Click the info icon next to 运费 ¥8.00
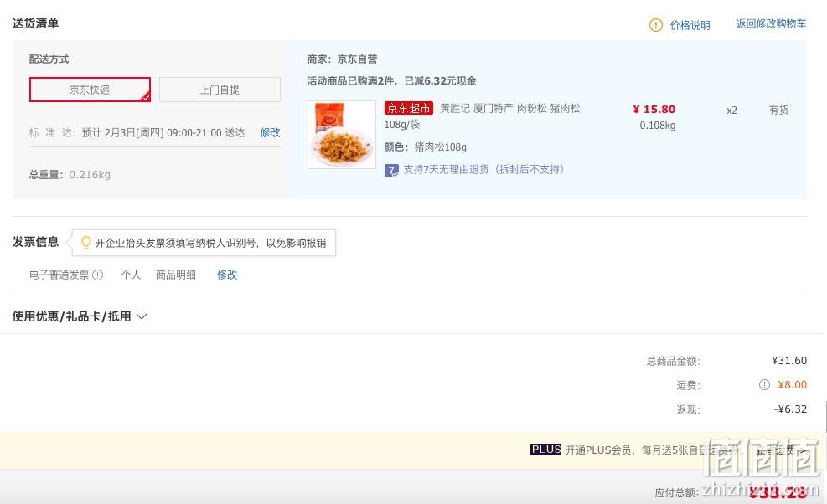This screenshot has width=827, height=504. point(764,385)
